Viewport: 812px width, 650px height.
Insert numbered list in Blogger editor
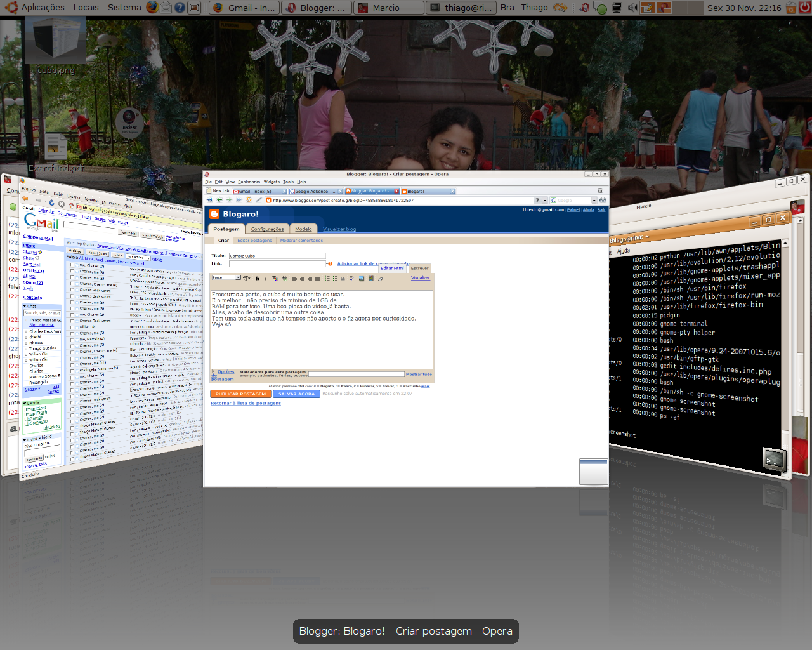point(327,279)
